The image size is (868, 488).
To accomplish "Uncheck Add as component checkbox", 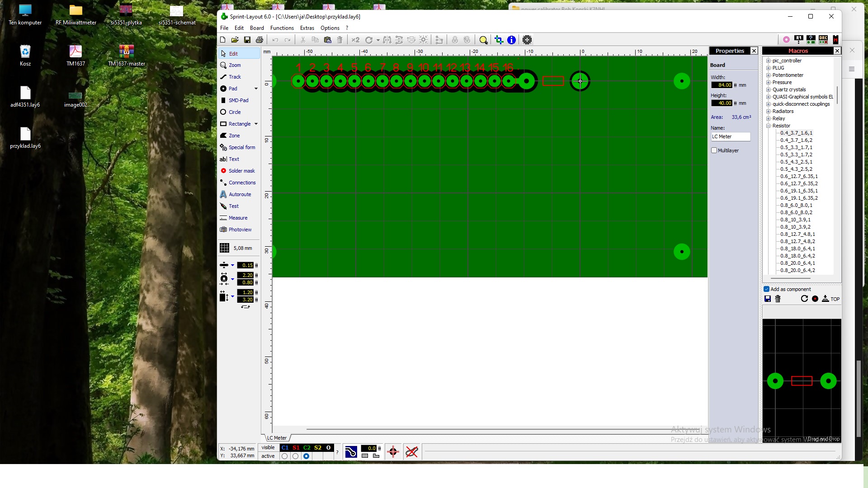I will point(766,289).
